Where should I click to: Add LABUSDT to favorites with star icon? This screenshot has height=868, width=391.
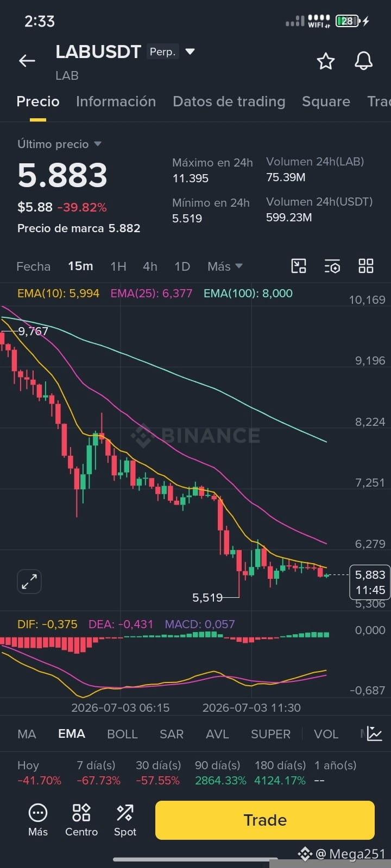click(325, 61)
